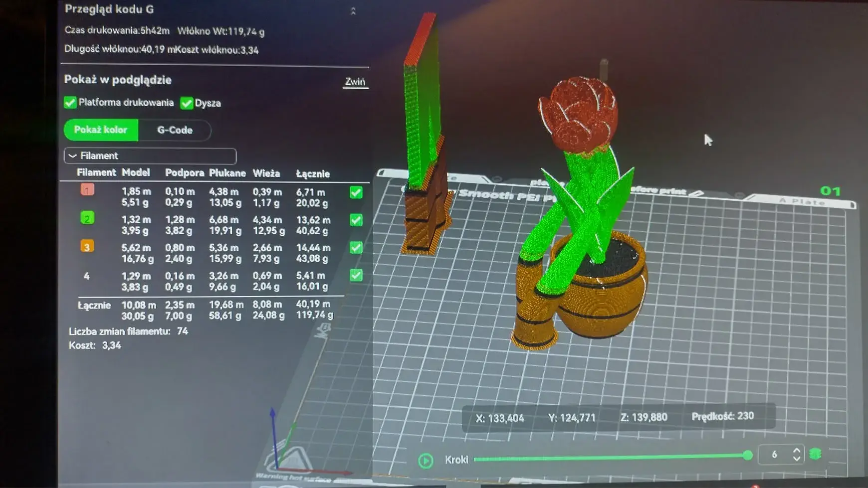868x488 pixels.
Task: Hide filament 2 with its visibility checkbox
Action: (356, 220)
